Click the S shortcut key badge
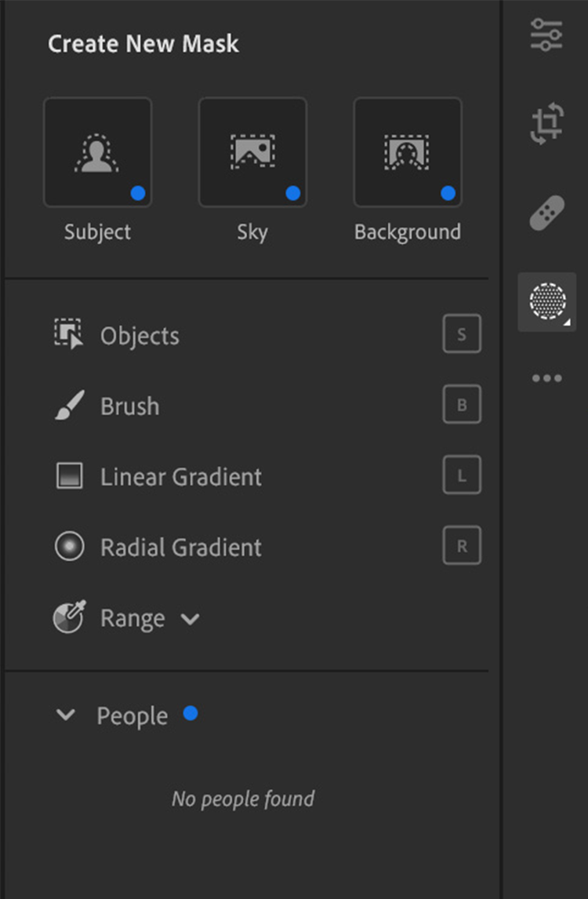Image resolution: width=588 pixels, height=899 pixels. click(462, 335)
